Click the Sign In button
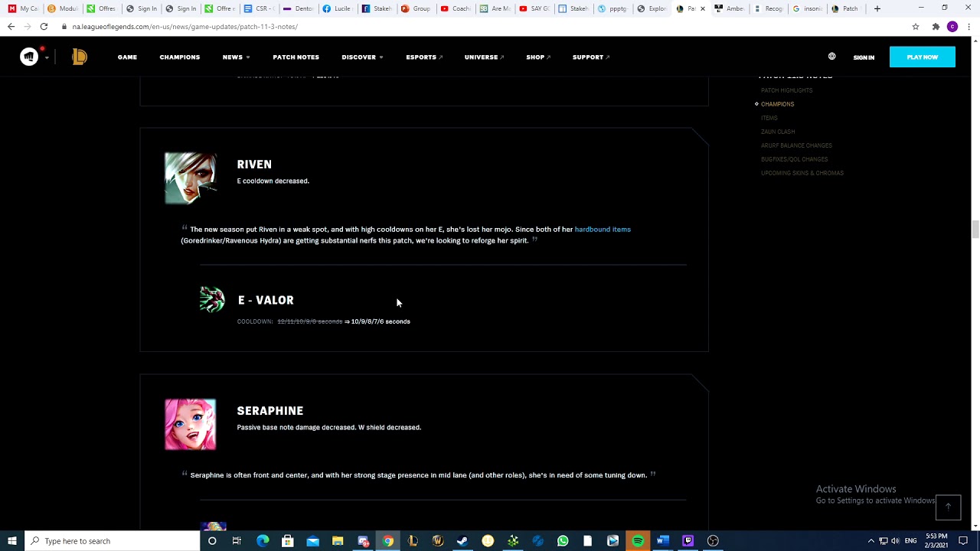980x551 pixels. [x=864, y=57]
